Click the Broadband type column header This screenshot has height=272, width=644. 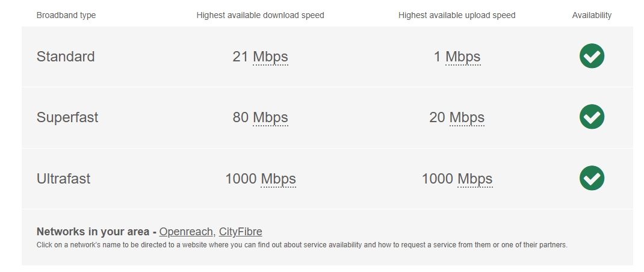tap(66, 16)
